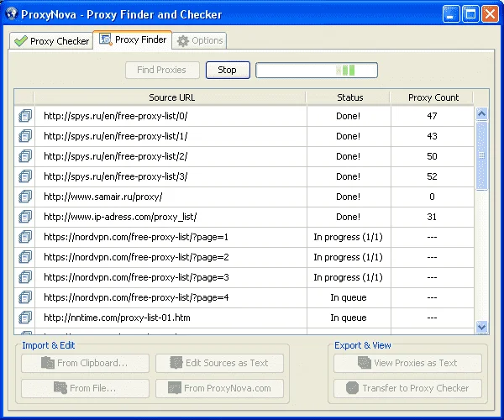
Task: Select nordvpn.com free-proxy-list ?page=2 URL
Action: coord(136,257)
